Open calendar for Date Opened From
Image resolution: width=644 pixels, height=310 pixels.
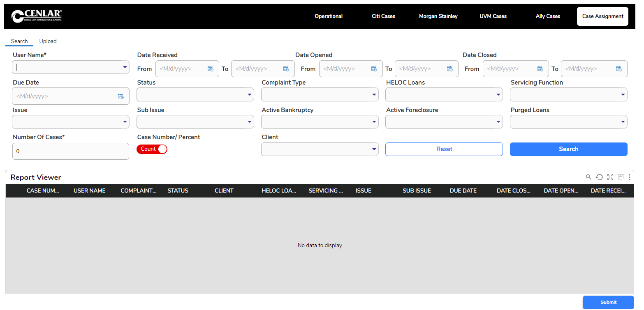pyautogui.click(x=374, y=69)
